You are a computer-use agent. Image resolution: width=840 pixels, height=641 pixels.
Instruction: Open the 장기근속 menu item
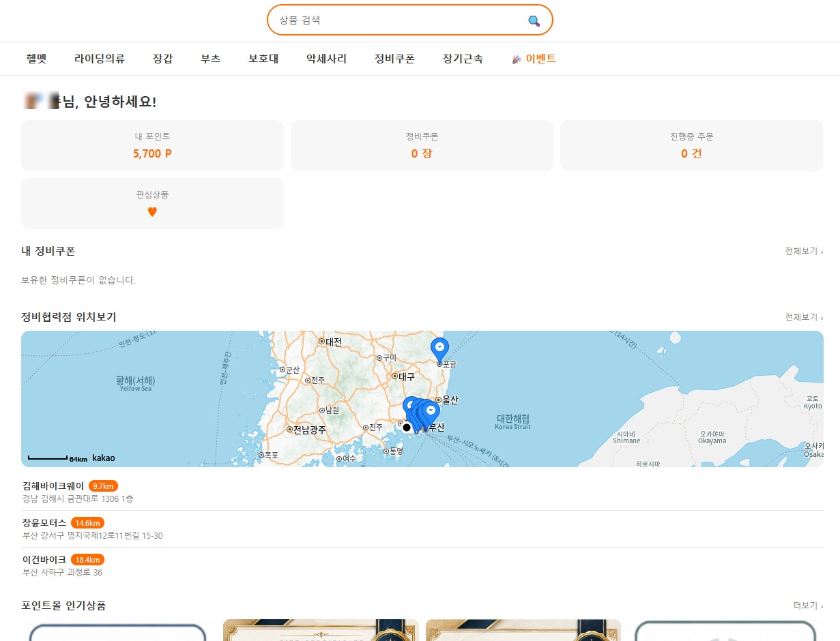(463, 59)
